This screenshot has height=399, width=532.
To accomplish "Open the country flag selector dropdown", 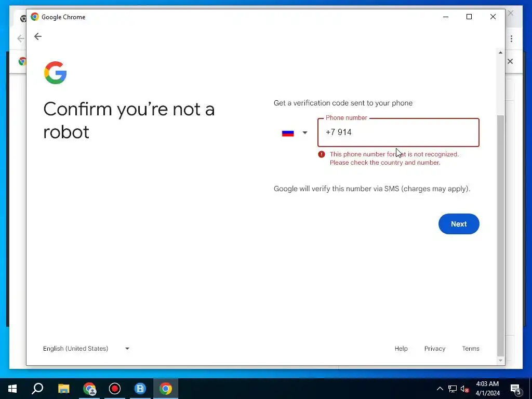I will point(295,132).
